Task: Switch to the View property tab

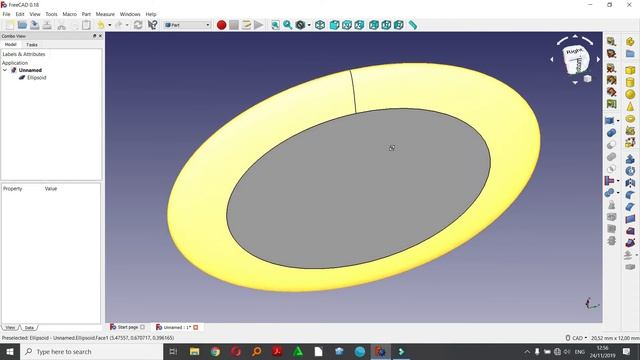Action: (x=10, y=327)
